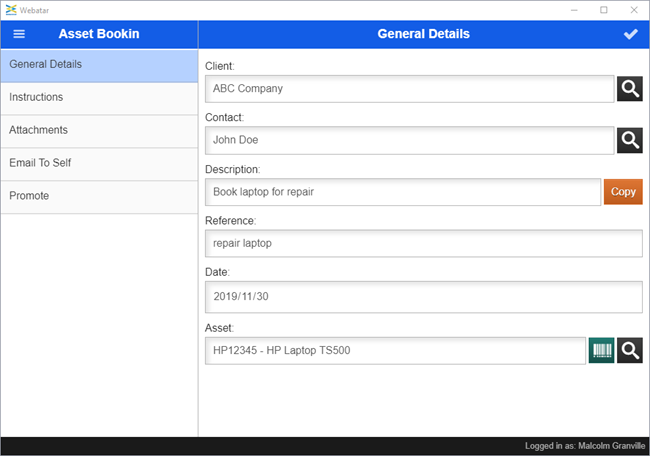This screenshot has width=650, height=457.
Task: Click the checkmark save icon
Action: pyautogui.click(x=630, y=34)
